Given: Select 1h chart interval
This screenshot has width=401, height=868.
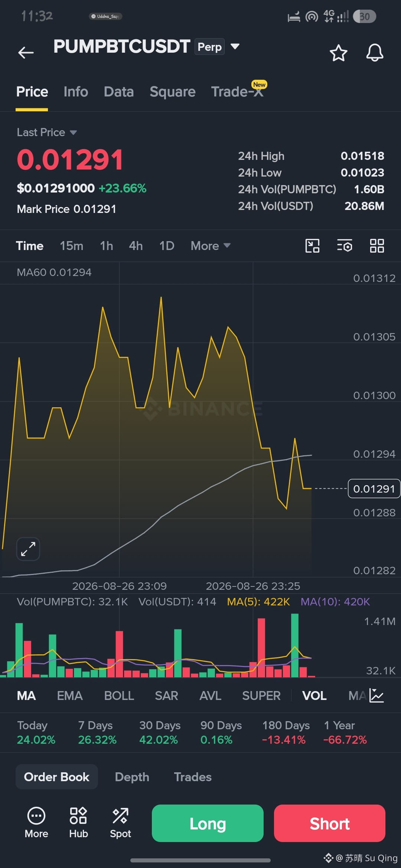Looking at the screenshot, I should [107, 246].
